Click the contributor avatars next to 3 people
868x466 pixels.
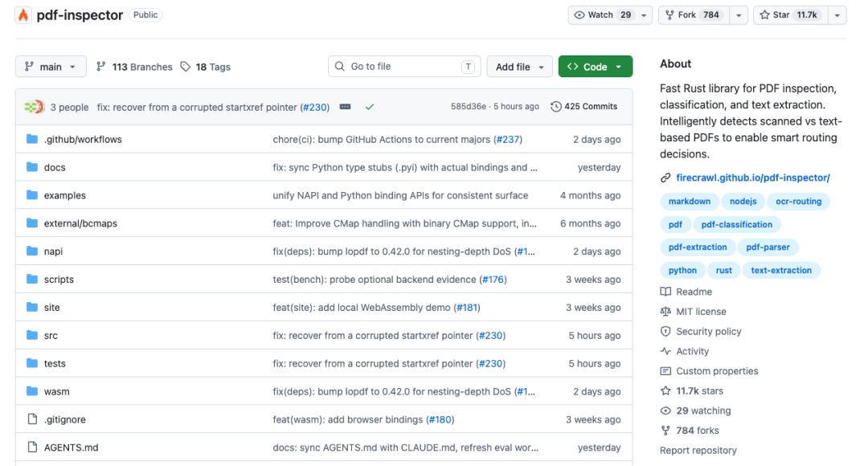[35, 107]
